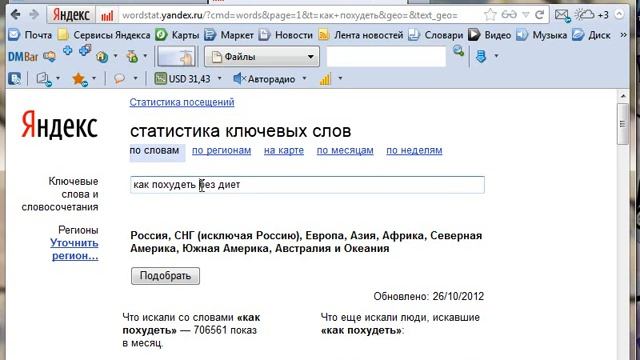Click the blue download arrow icon
The width and height of the screenshot is (640, 360).
click(x=481, y=56)
